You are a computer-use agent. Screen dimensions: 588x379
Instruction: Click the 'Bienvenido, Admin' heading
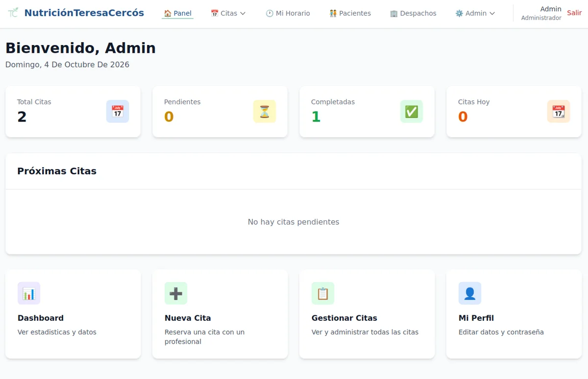[80, 48]
